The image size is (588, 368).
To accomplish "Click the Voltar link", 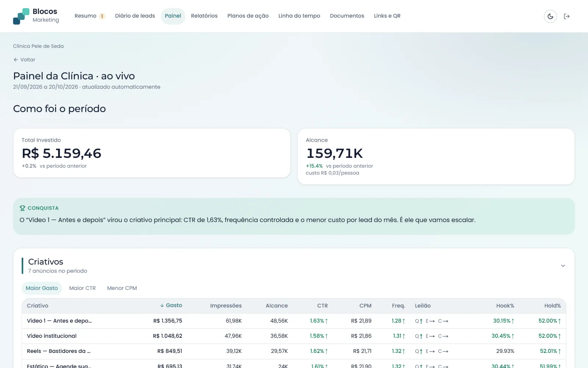I will (24, 60).
